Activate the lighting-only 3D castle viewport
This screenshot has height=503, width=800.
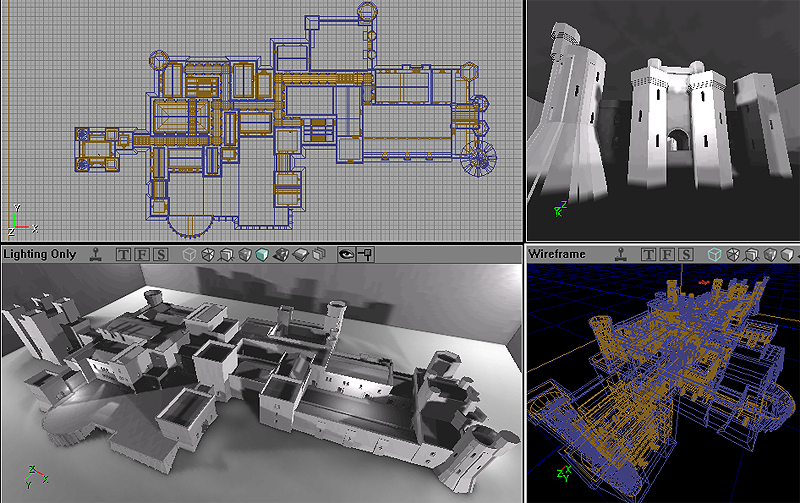coord(262,383)
